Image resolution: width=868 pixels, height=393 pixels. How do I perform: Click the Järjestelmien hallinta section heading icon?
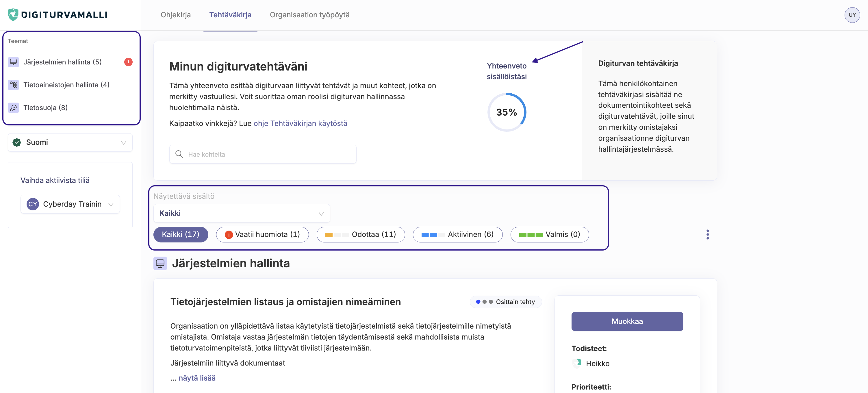click(x=160, y=263)
